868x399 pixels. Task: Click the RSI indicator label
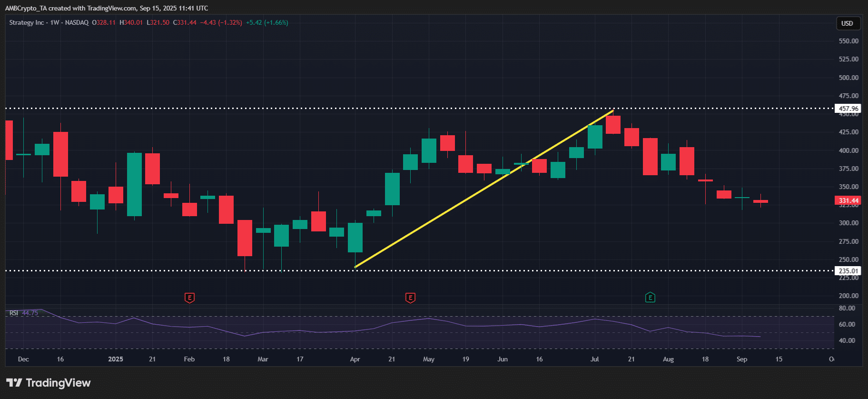click(x=14, y=313)
